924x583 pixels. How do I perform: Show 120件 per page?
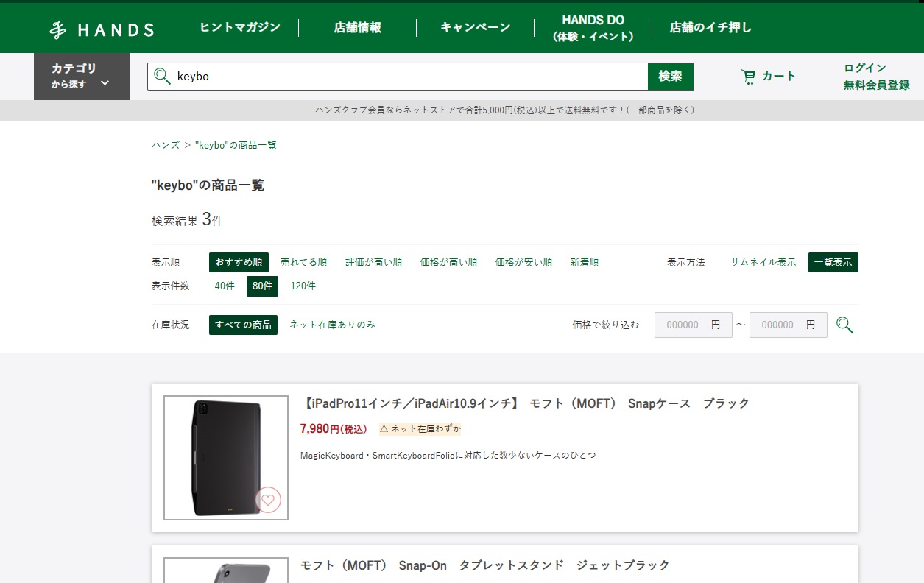[x=303, y=286]
